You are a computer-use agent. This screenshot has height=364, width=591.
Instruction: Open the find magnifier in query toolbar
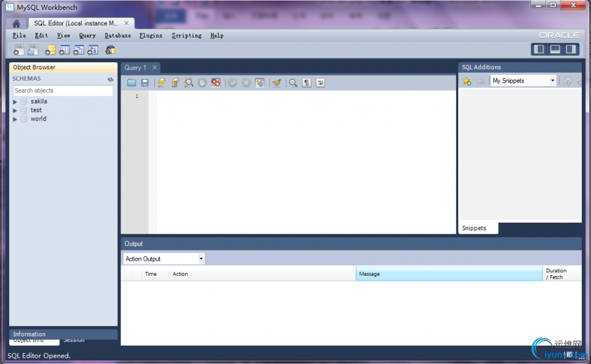tap(293, 82)
